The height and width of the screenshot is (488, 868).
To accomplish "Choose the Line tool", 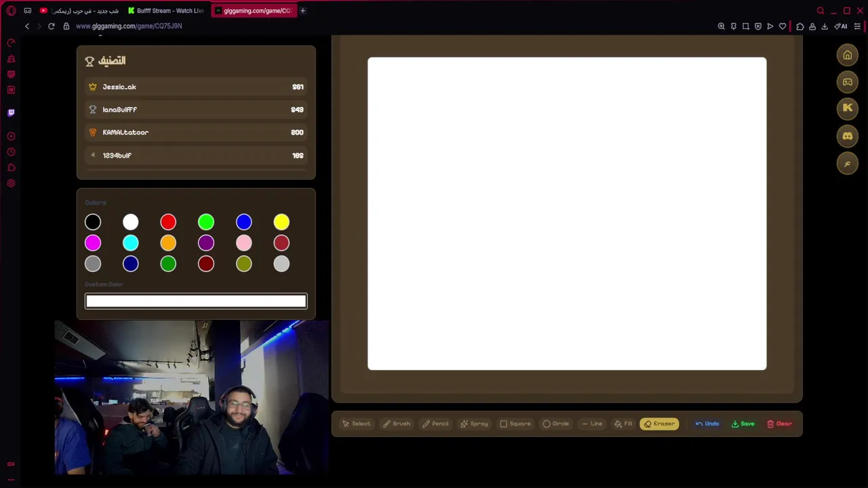I will tap(592, 424).
